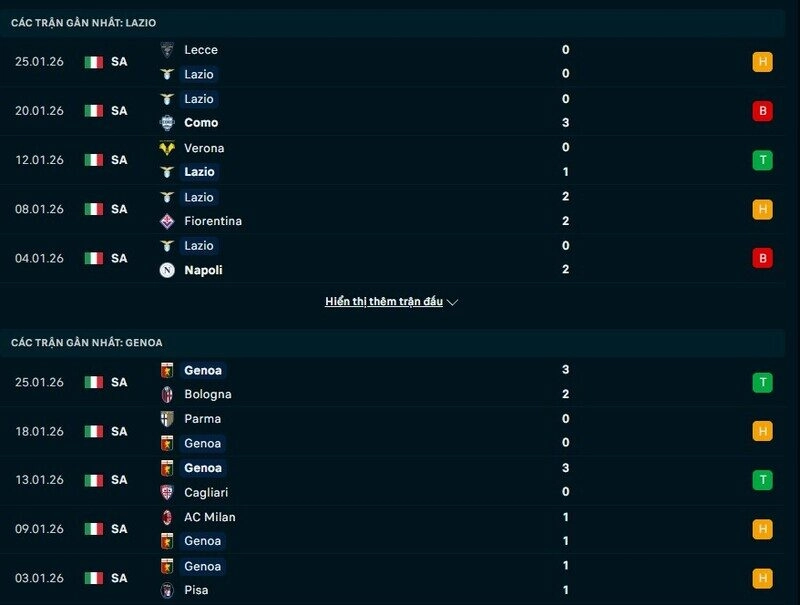Viewport: 800px width, 605px height.
Task: Click the Cagliari club badge
Action: (165, 492)
